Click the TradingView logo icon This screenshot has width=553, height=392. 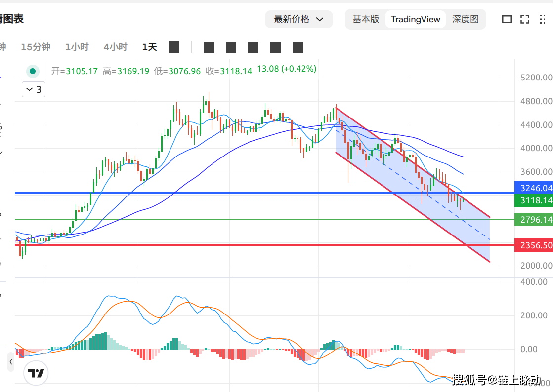(x=36, y=373)
